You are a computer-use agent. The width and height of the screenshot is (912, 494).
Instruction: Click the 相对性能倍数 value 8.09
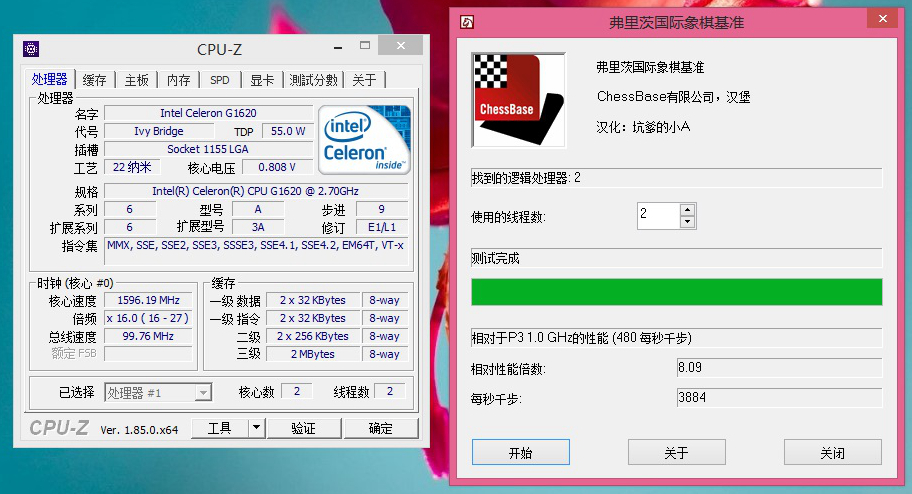coord(779,368)
